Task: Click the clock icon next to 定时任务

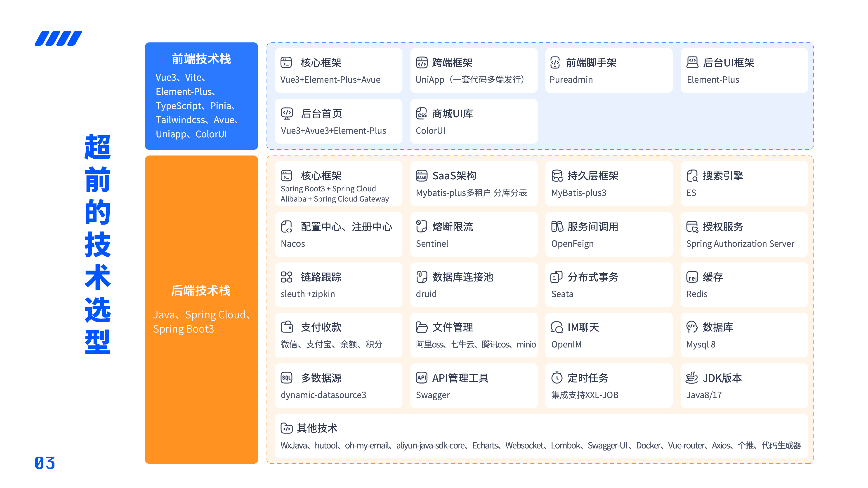Action: point(557,378)
